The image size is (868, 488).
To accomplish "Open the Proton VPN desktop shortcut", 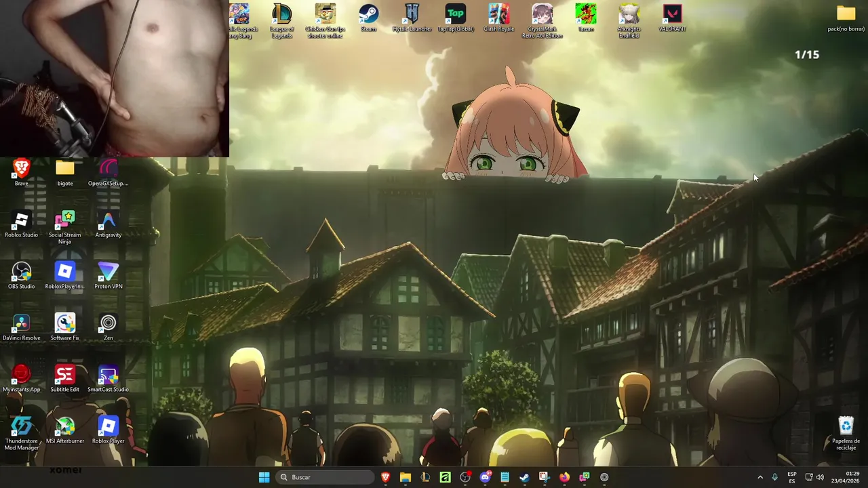I will click(108, 275).
